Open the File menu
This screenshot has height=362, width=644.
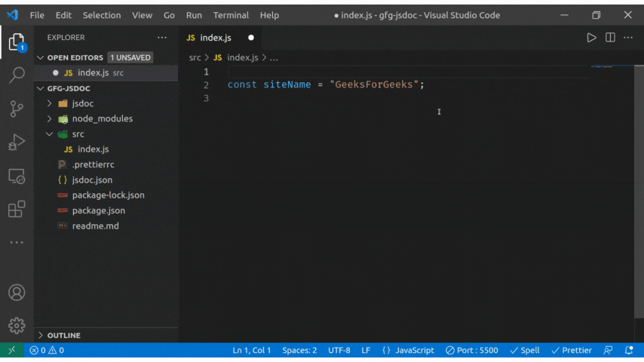[37, 15]
